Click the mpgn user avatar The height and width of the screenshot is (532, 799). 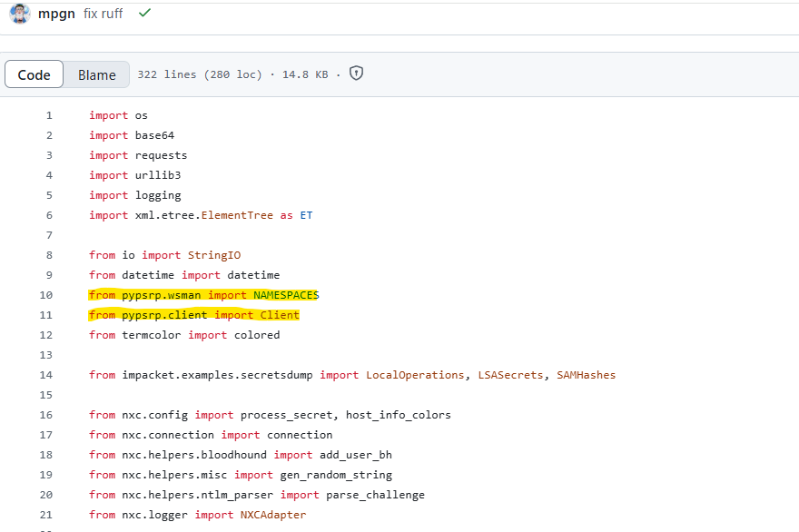pyautogui.click(x=19, y=14)
